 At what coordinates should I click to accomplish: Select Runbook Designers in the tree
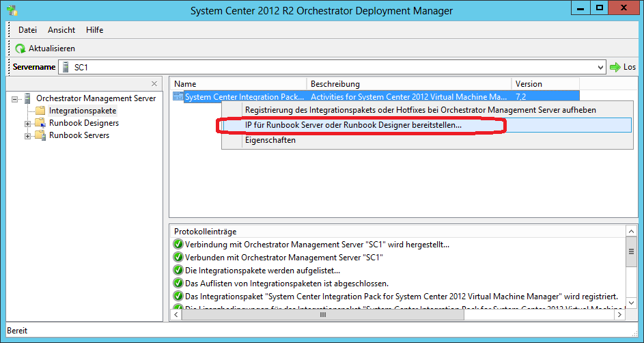(84, 123)
